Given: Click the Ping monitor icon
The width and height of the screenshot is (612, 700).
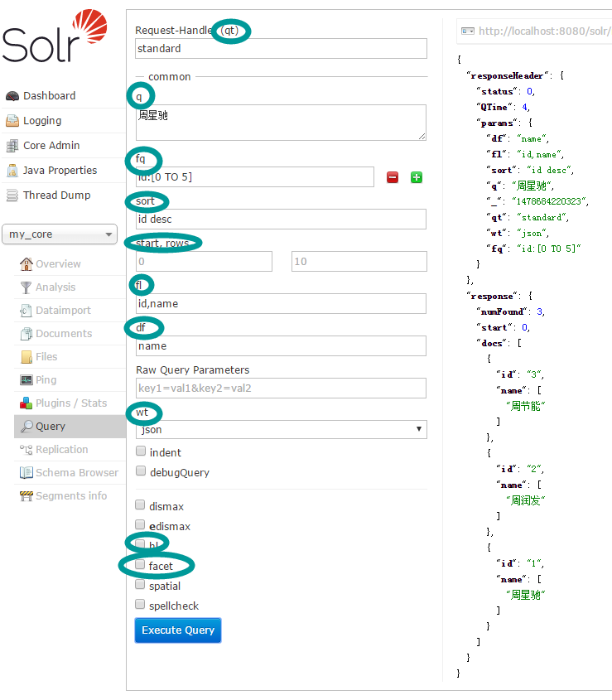Looking at the screenshot, I should (27, 380).
